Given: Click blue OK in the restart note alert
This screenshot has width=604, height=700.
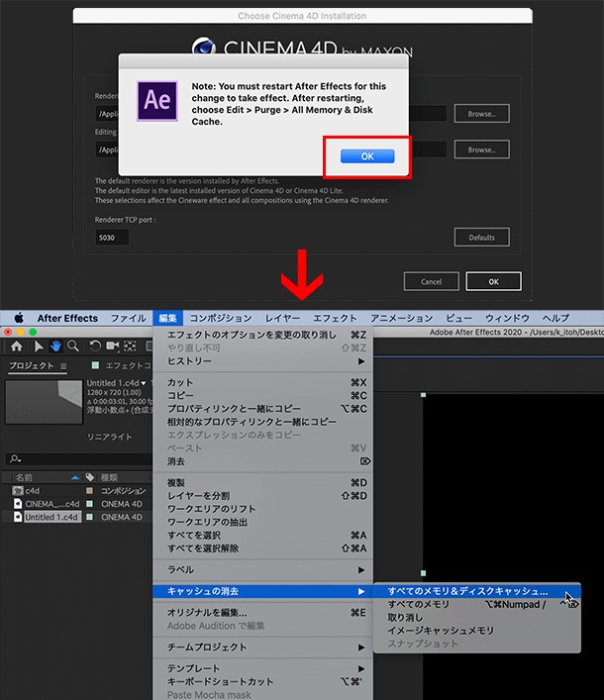Looking at the screenshot, I should pos(367,156).
